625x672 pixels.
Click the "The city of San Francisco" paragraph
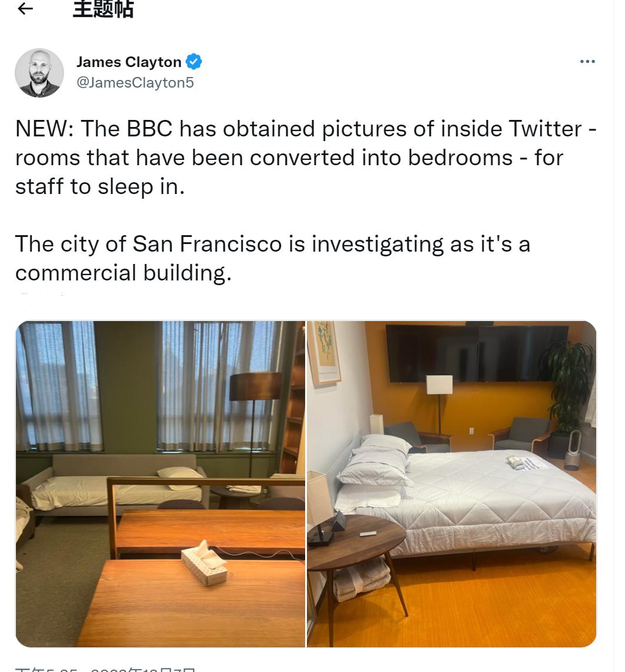(273, 258)
